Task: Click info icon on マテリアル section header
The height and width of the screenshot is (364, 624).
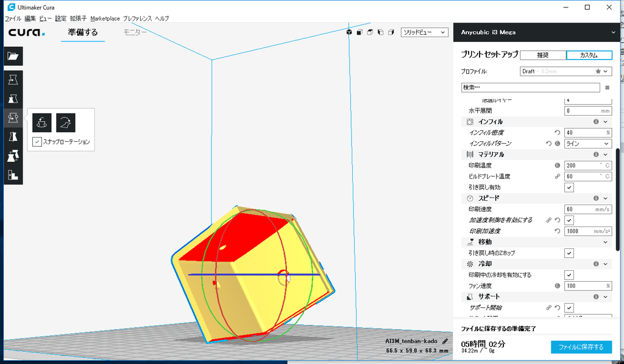Action: (596, 154)
